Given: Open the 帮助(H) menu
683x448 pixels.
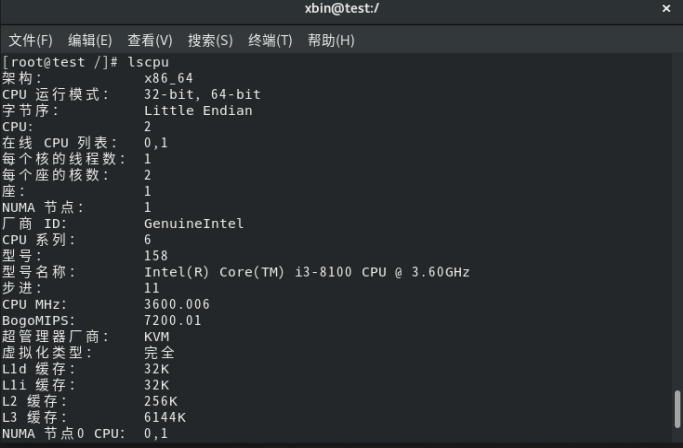Looking at the screenshot, I should (x=331, y=40).
